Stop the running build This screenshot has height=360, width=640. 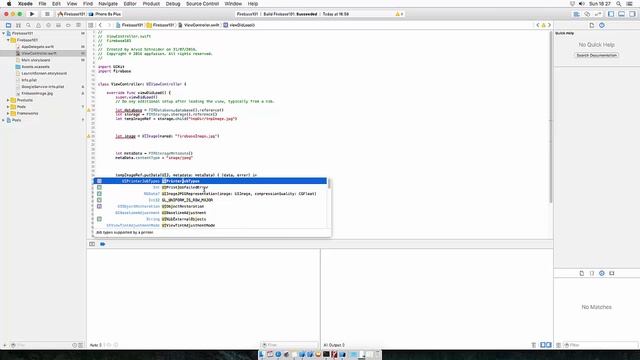47,14
